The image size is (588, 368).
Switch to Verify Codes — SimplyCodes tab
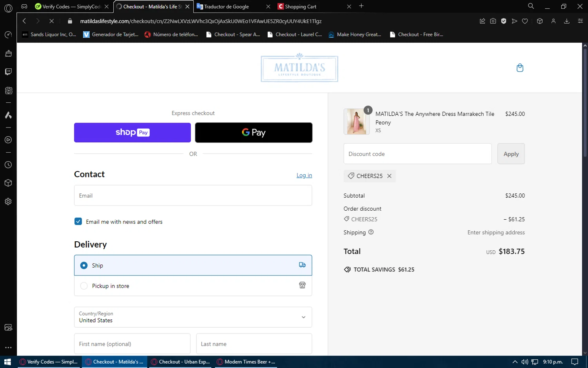point(71,6)
